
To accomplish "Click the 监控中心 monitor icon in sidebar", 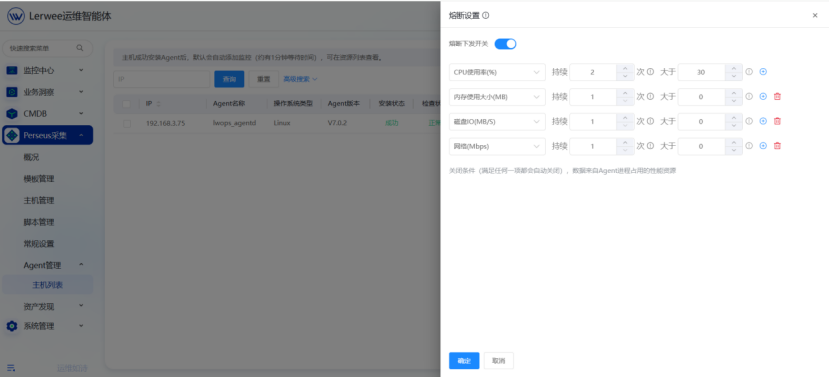I will [12, 70].
